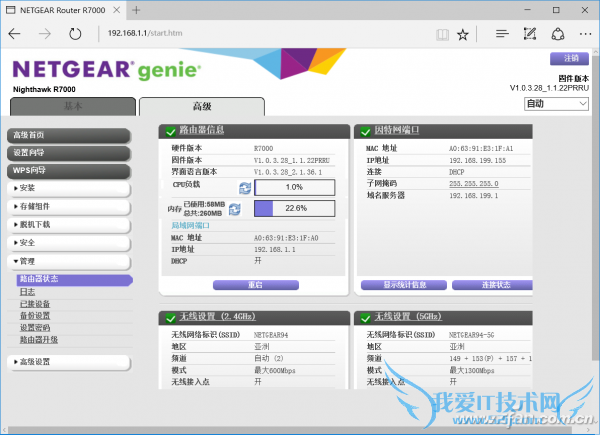600x435 pixels.
Task: Select the NETGEAR Router R7000 browser tab
Action: pyautogui.click(x=62, y=10)
